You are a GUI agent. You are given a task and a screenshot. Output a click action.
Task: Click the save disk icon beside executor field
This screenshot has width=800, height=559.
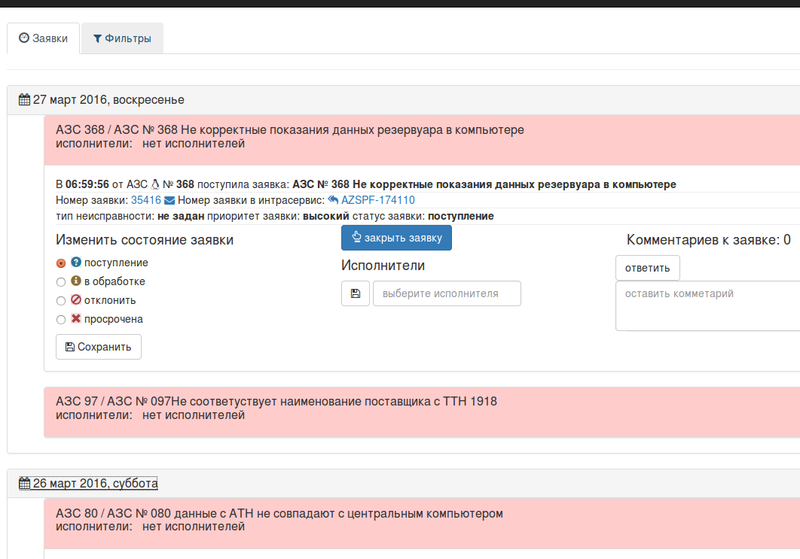[x=355, y=294]
